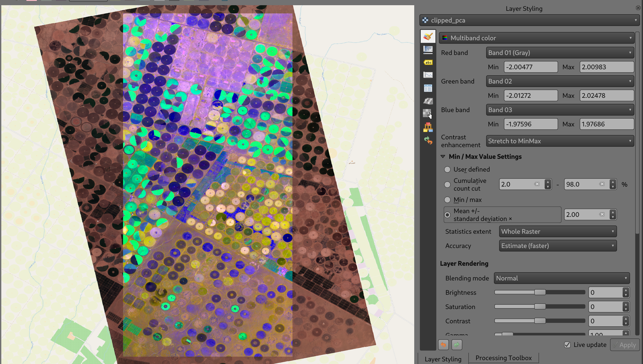Click the undo styling changes button
The height and width of the screenshot is (364, 643).
click(x=443, y=345)
